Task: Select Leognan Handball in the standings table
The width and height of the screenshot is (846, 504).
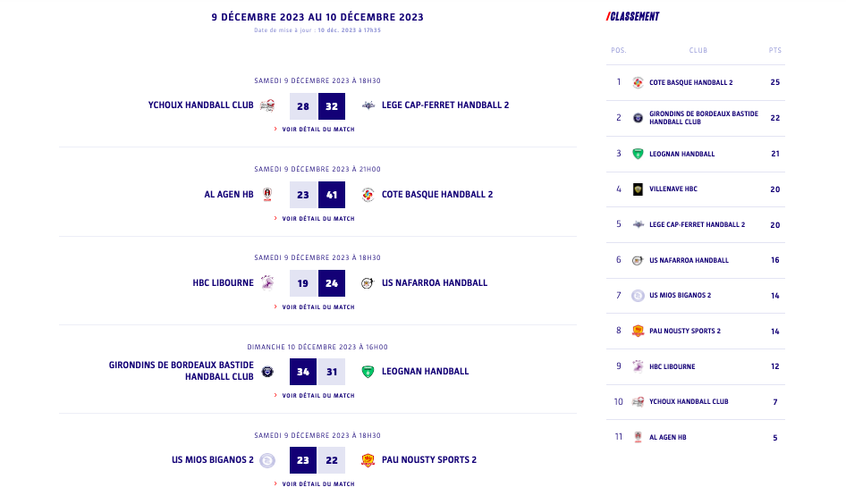Action: click(x=681, y=154)
